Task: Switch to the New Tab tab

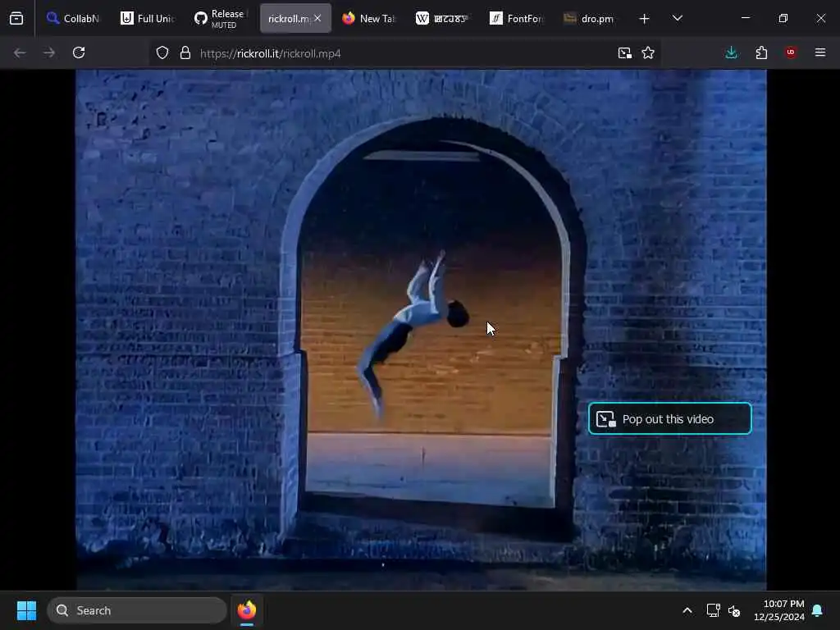Action: click(x=368, y=19)
